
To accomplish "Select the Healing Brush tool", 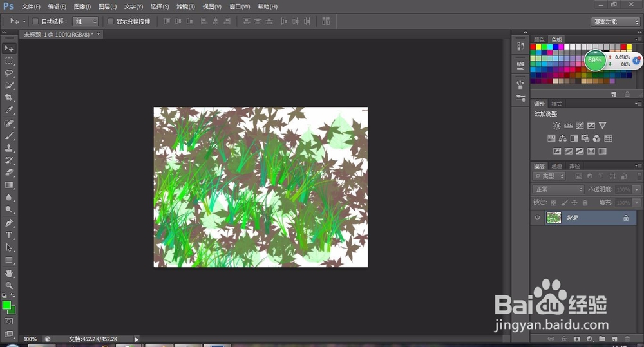I will coord(9,124).
